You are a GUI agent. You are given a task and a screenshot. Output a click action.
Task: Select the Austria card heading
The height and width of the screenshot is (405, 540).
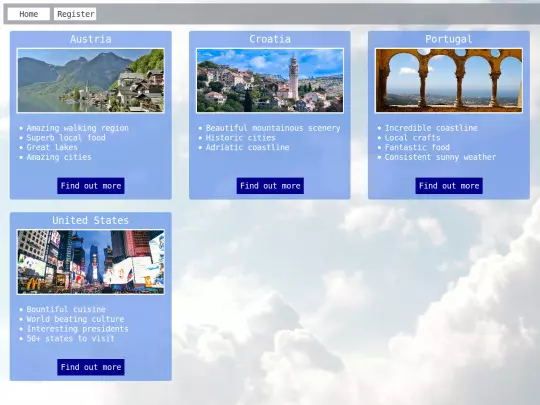(91, 39)
